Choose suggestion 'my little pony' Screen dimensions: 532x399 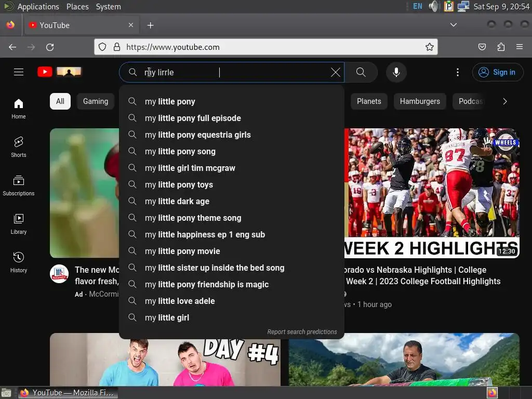click(232, 101)
